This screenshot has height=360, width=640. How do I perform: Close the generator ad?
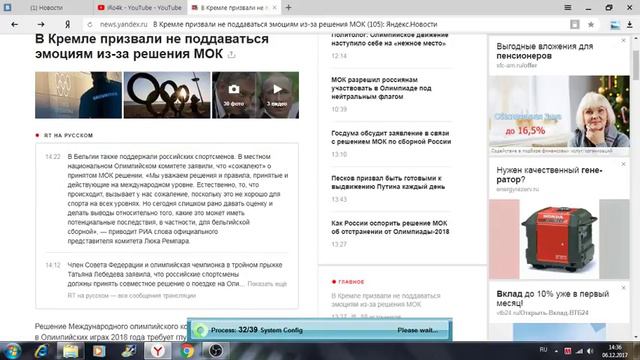click(623, 164)
